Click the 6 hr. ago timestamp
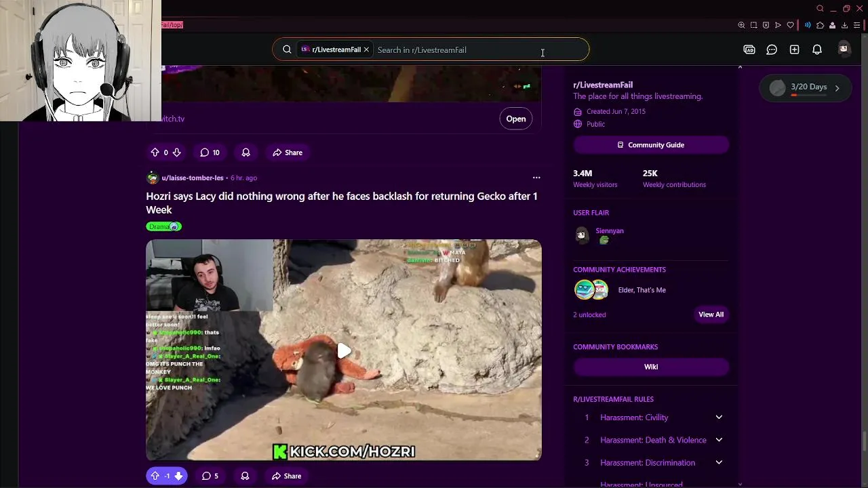This screenshot has height=488, width=868. (x=243, y=178)
